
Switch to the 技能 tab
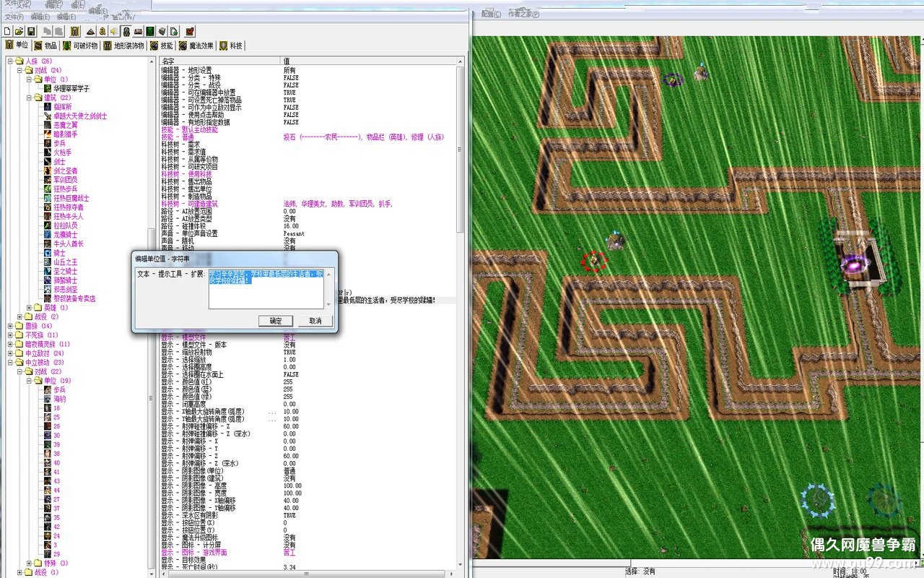[x=162, y=46]
